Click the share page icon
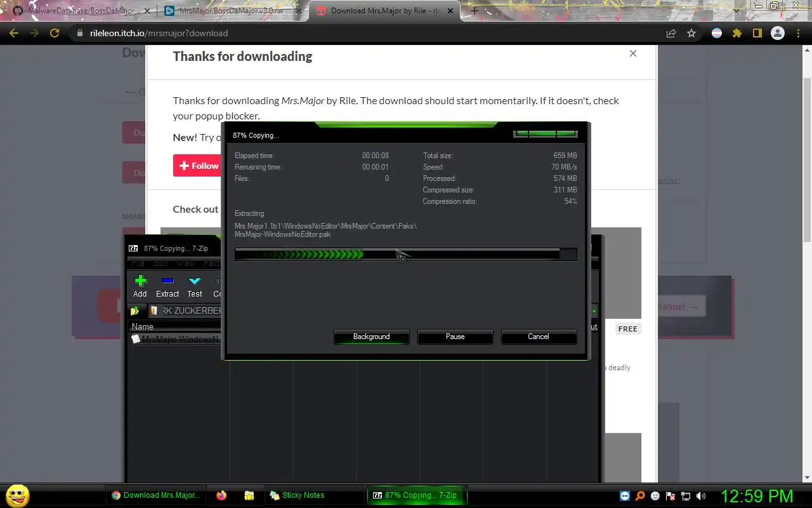 click(x=671, y=33)
